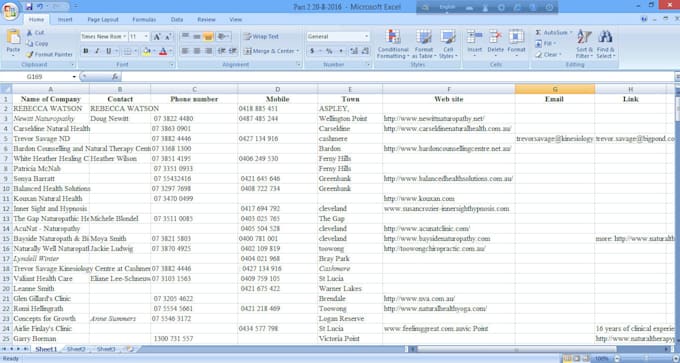Viewport: 680px width, 363px height.
Task: Toggle italic formatting
Action: coord(97,51)
